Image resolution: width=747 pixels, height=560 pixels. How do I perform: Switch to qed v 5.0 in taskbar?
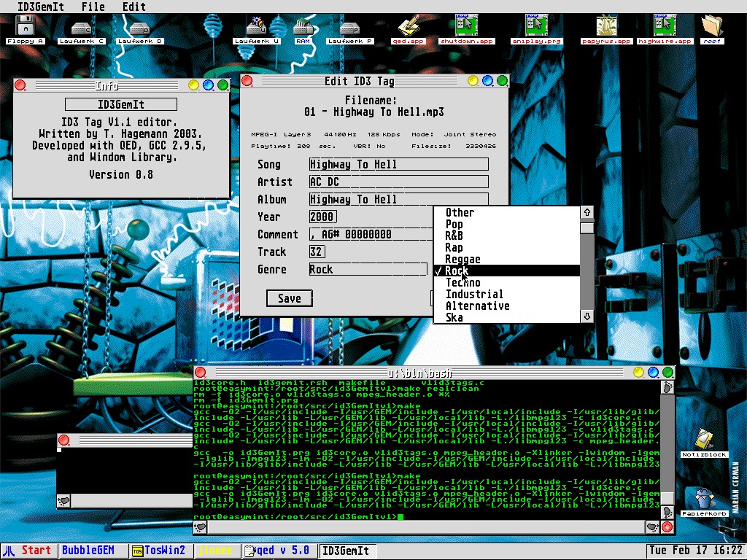coord(279,551)
